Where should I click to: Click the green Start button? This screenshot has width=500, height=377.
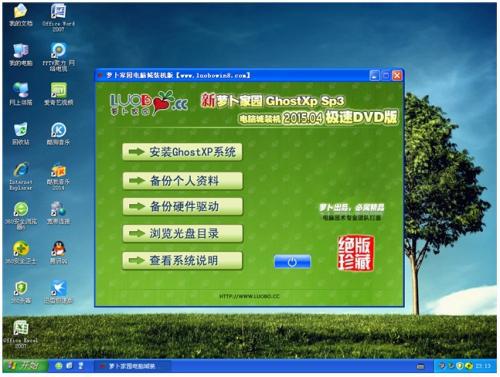(x=24, y=366)
